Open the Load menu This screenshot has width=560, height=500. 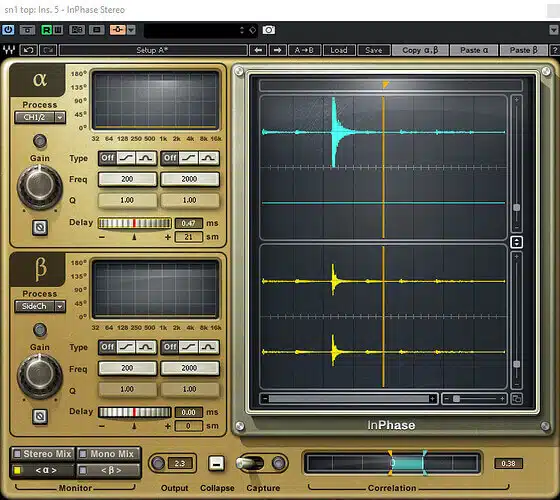tap(339, 50)
